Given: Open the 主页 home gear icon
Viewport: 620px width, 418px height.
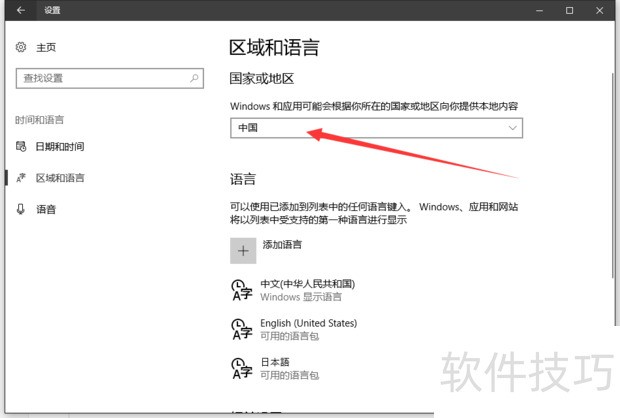Looking at the screenshot, I should (22, 47).
